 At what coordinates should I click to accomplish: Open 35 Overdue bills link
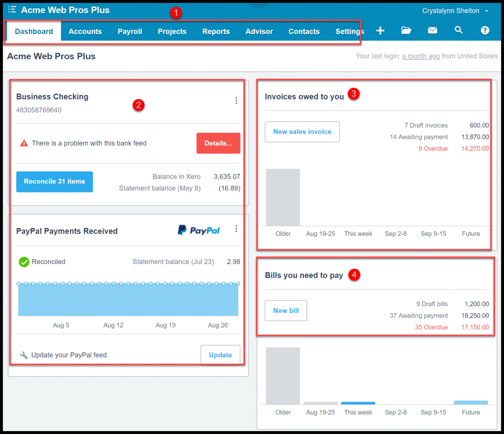tap(431, 327)
